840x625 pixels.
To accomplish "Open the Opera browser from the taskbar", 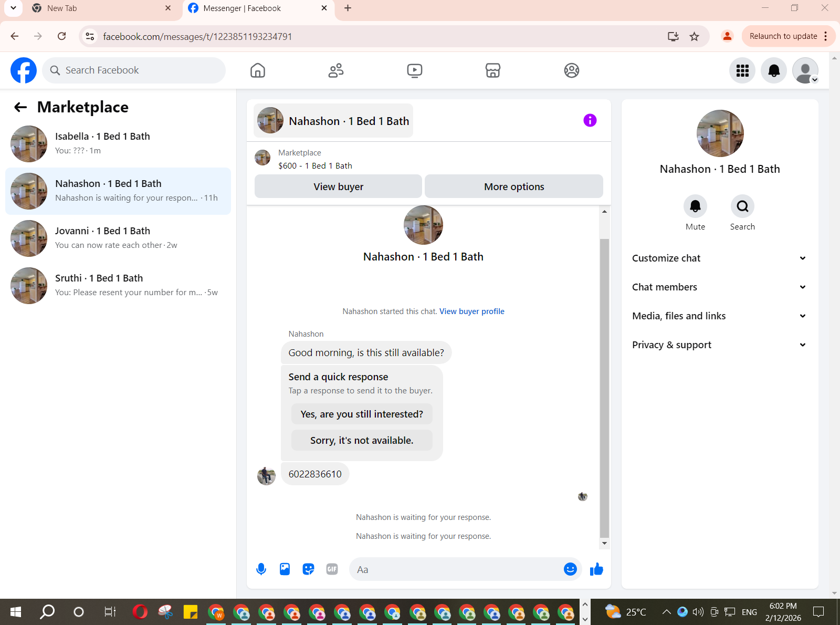I will [x=140, y=612].
